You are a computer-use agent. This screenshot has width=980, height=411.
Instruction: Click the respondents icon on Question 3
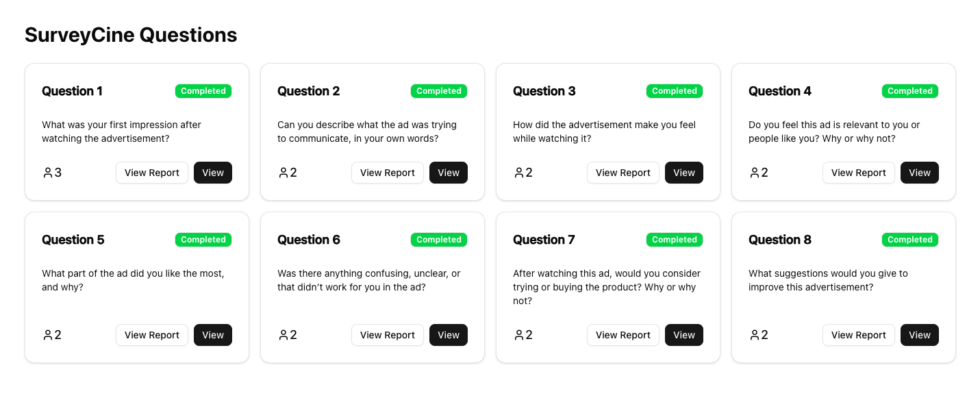point(519,173)
